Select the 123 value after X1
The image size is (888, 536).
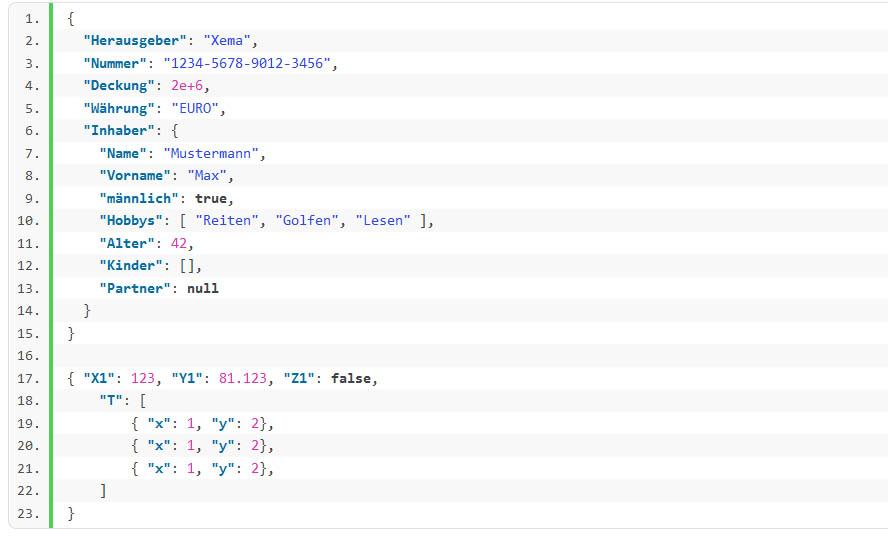pos(143,378)
